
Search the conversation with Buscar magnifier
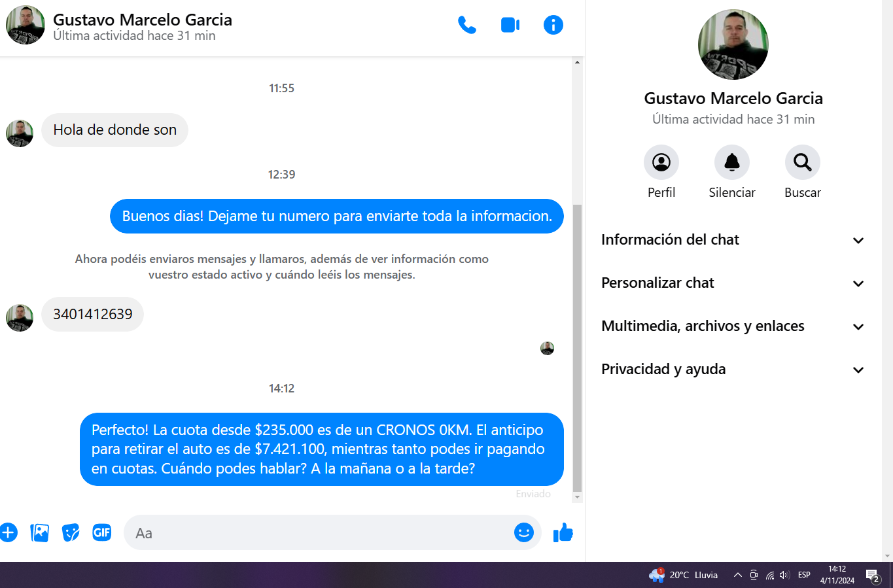click(803, 162)
